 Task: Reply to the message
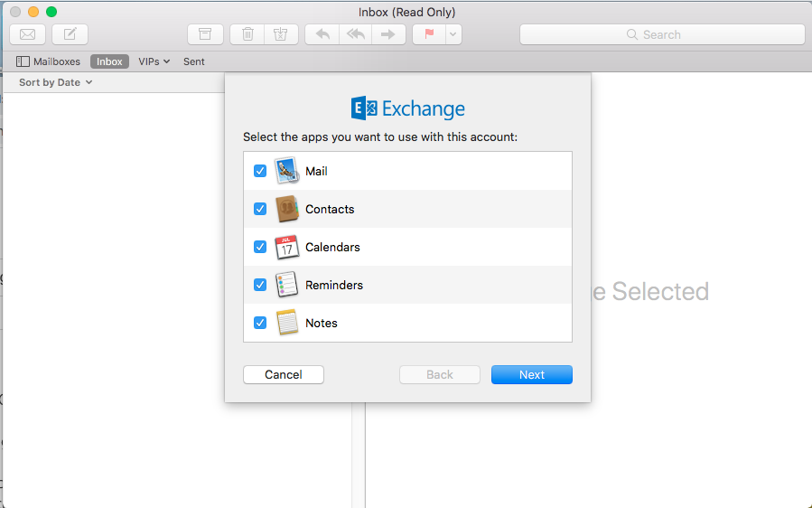coord(322,34)
